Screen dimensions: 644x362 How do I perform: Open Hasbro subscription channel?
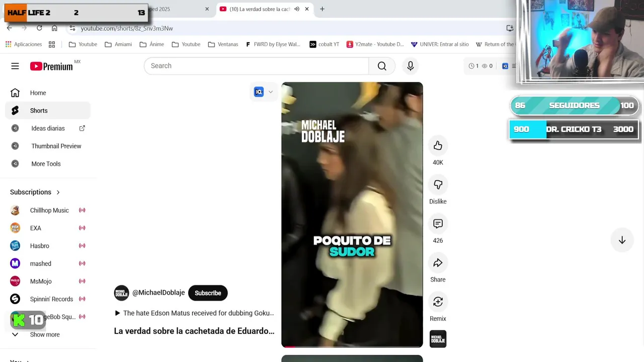(x=48, y=246)
